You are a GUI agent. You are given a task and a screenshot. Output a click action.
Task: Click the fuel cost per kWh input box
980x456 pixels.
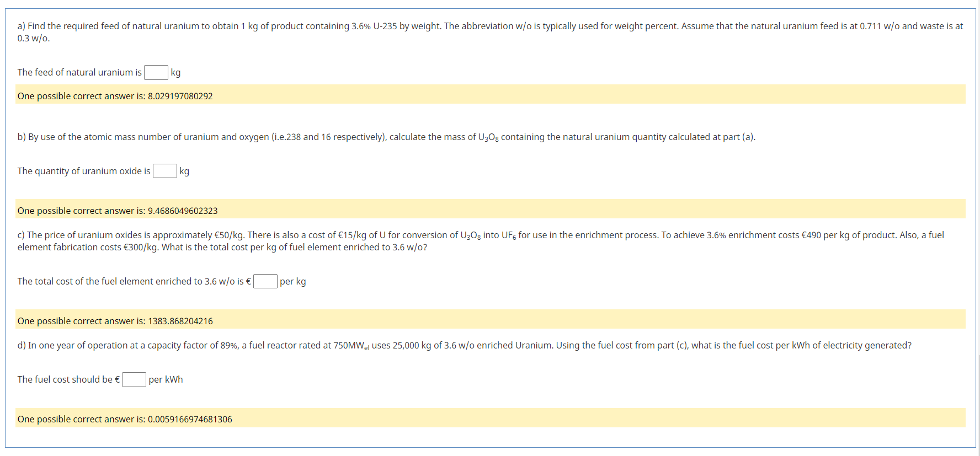coord(134,379)
